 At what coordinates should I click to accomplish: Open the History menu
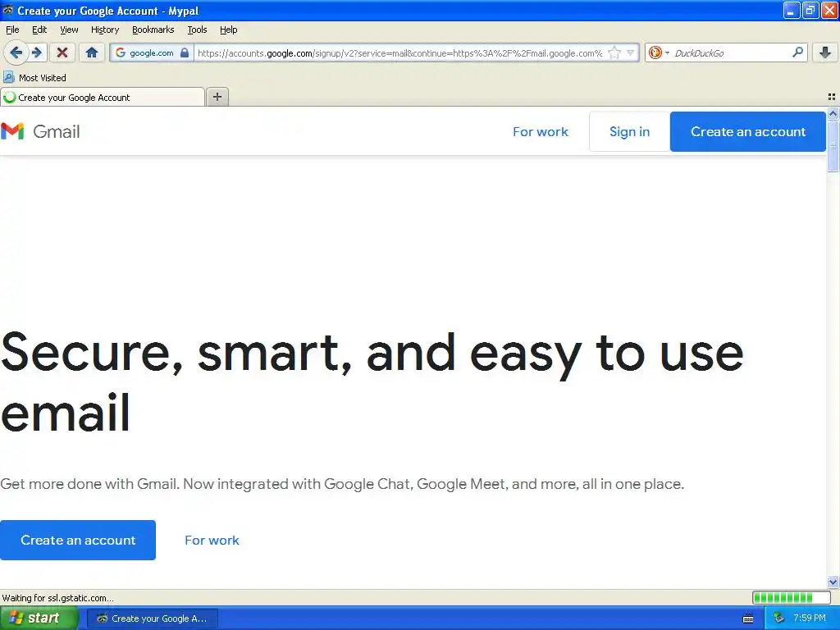(x=104, y=30)
